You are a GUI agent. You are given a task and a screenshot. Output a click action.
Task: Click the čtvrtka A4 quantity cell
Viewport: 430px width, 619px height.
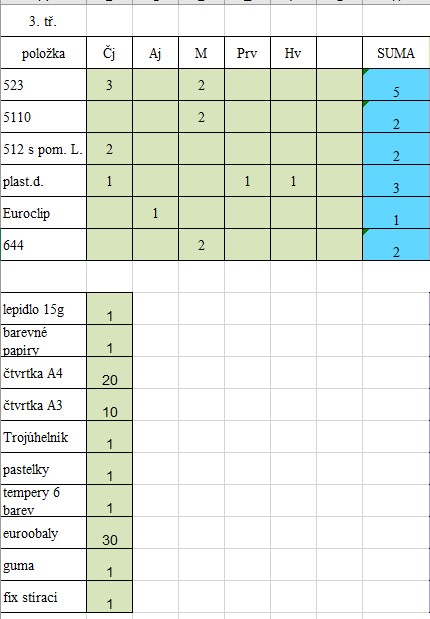tap(109, 373)
